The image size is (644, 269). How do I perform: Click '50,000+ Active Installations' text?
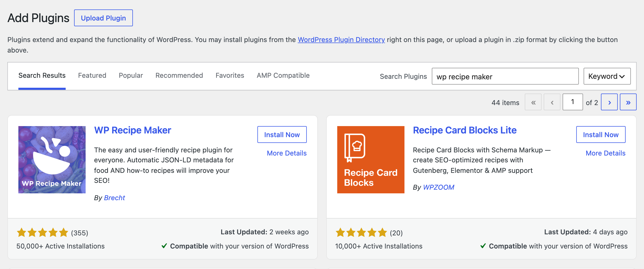pos(60,246)
